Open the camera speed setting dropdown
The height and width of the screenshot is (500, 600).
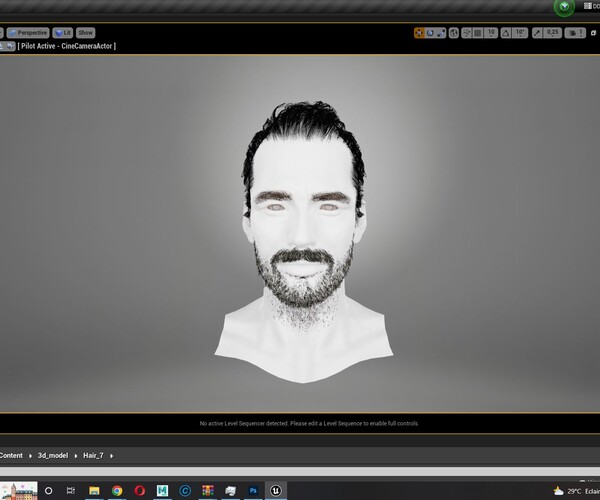click(x=575, y=33)
